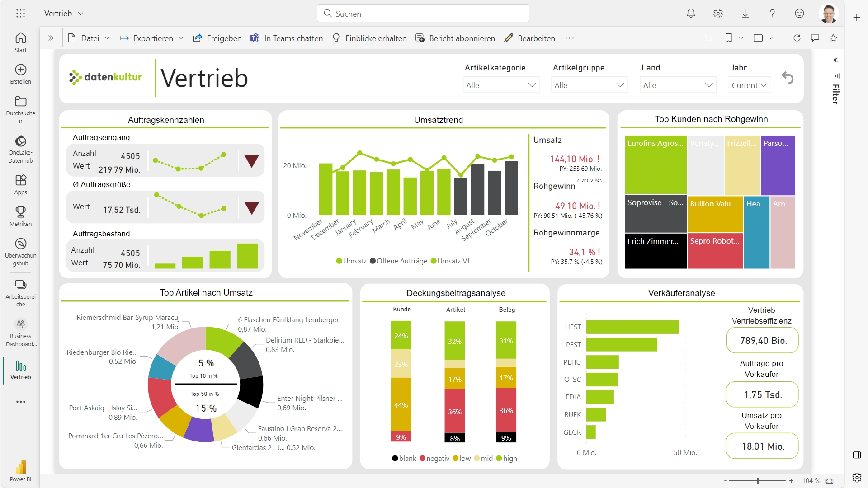The image size is (868, 488).
Task: Select Apps in the left sidebar
Action: (x=20, y=183)
